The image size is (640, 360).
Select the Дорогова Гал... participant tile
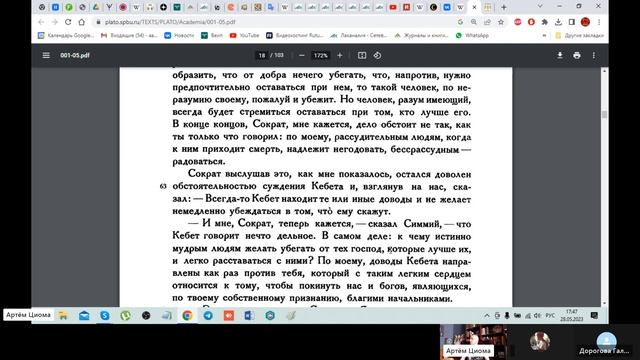[606, 342]
